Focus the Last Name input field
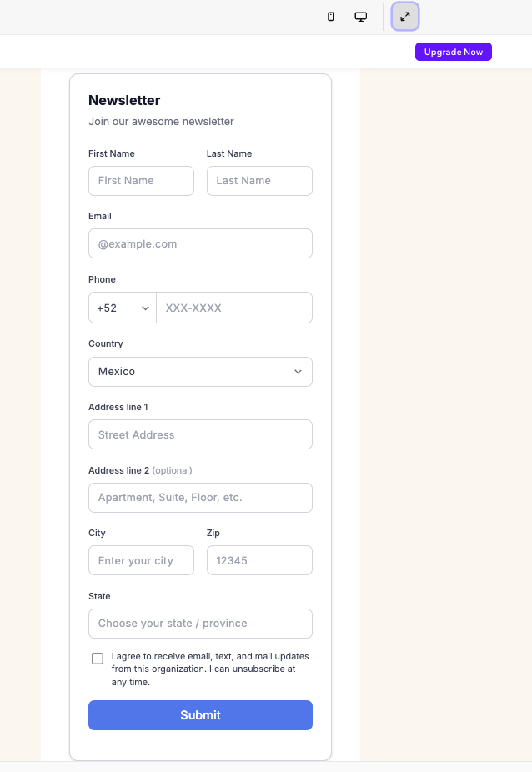 point(259,181)
